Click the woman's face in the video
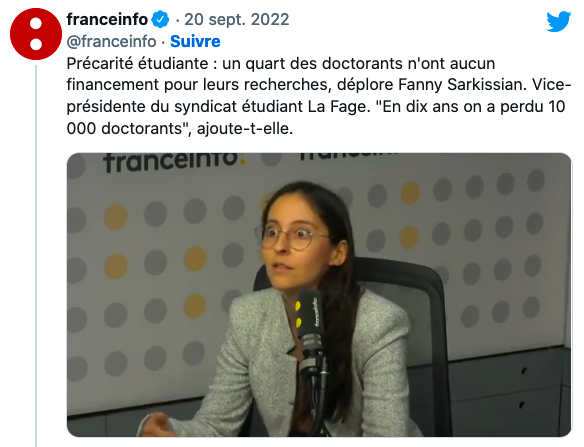Image resolution: width=584 pixels, height=447 pixels. click(291, 242)
